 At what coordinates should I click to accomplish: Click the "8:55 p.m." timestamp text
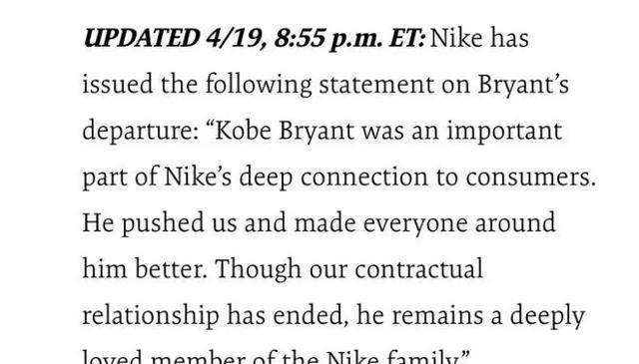point(328,39)
